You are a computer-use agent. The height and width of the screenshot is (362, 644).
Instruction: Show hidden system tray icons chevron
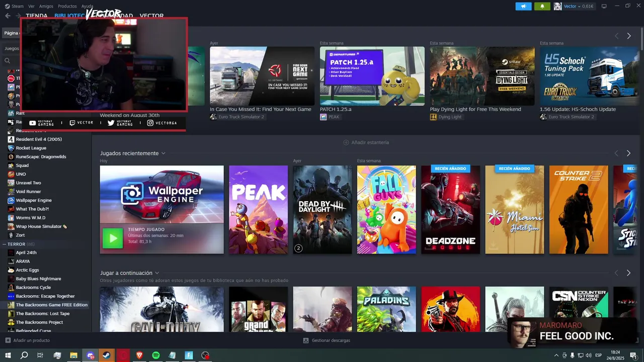(556, 355)
